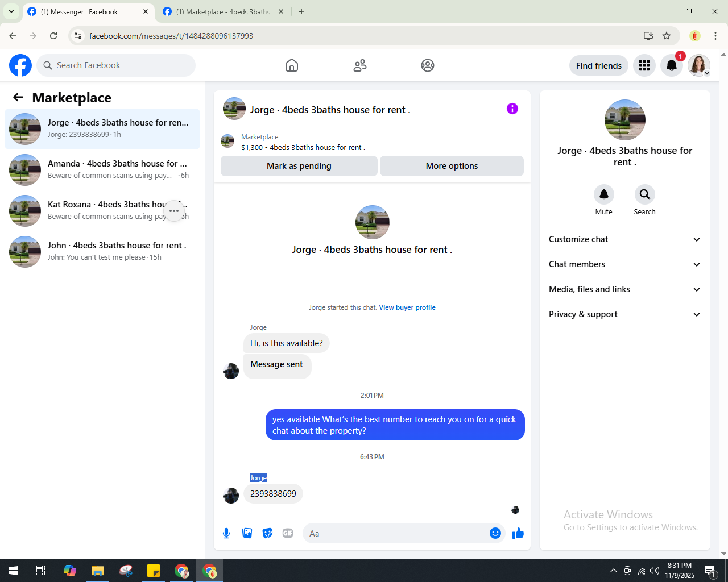
Task: Open the notifications bell
Action: pyautogui.click(x=672, y=65)
